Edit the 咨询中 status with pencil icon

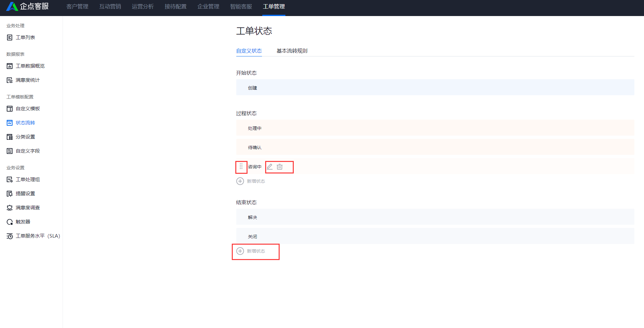click(x=270, y=167)
